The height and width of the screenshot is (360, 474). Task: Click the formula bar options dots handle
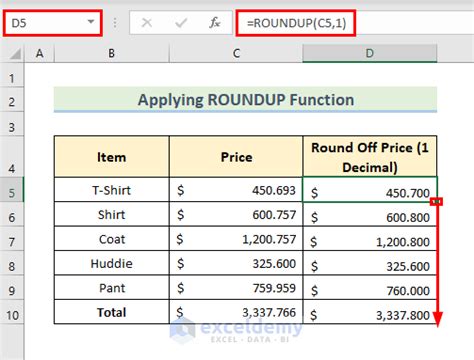click(x=115, y=23)
